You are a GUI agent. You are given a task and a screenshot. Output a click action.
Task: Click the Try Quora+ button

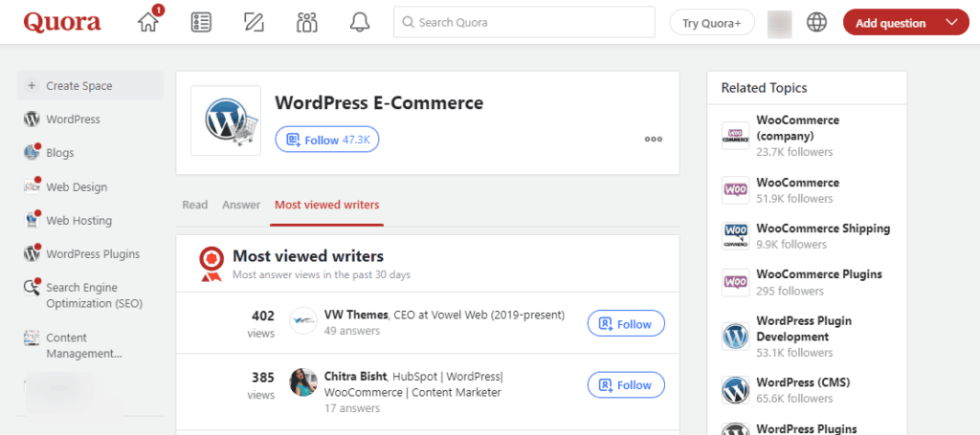711,23
